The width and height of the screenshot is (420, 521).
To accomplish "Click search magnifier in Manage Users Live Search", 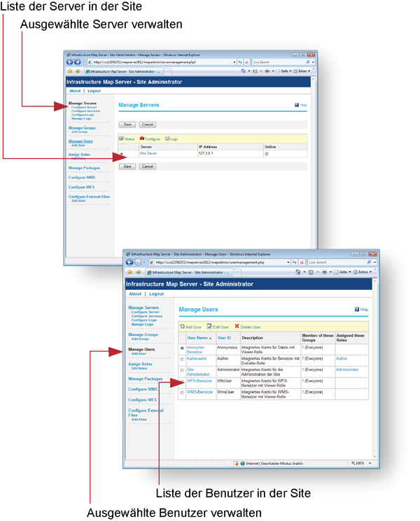I will coord(369,262).
